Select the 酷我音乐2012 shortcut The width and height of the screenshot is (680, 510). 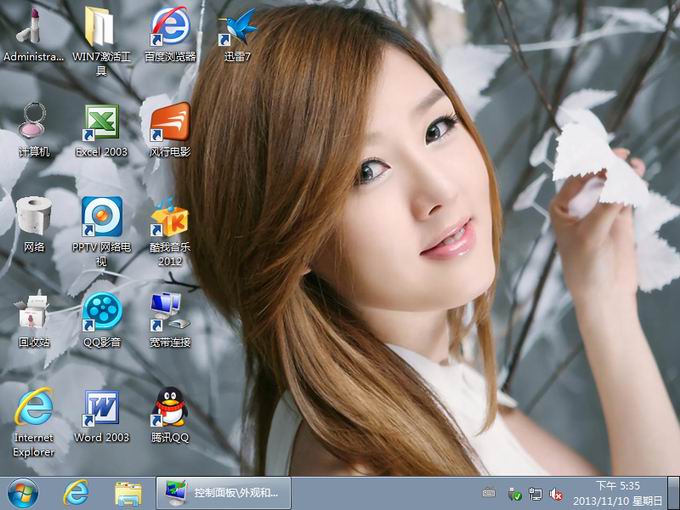(169, 217)
